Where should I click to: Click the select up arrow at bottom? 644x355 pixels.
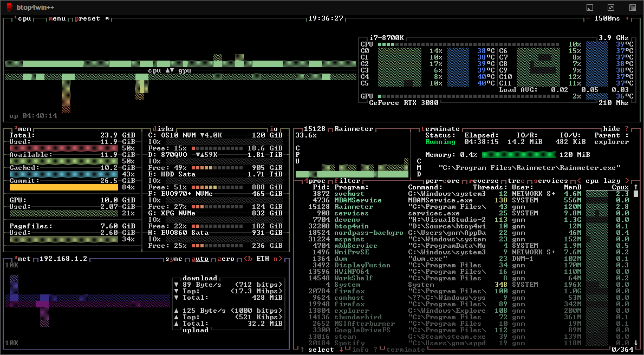pyautogui.click(x=302, y=350)
